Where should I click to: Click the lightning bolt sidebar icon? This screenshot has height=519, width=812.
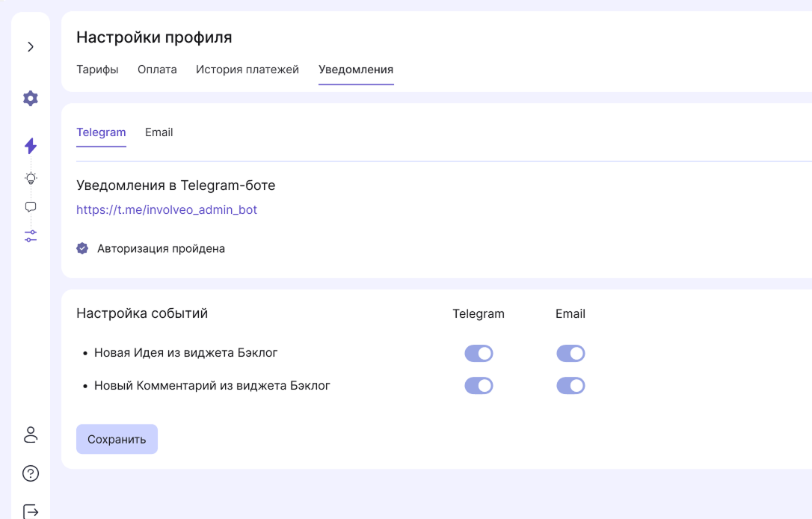coord(31,146)
